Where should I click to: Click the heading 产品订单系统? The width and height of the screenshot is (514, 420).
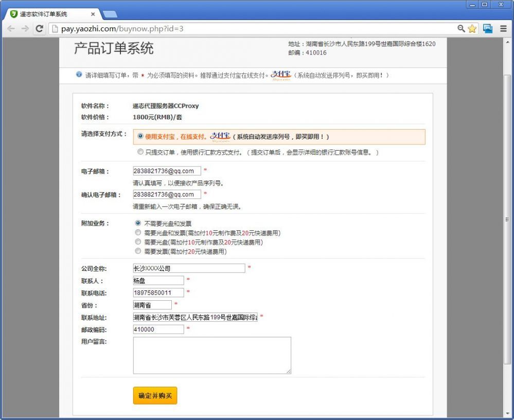click(x=114, y=48)
